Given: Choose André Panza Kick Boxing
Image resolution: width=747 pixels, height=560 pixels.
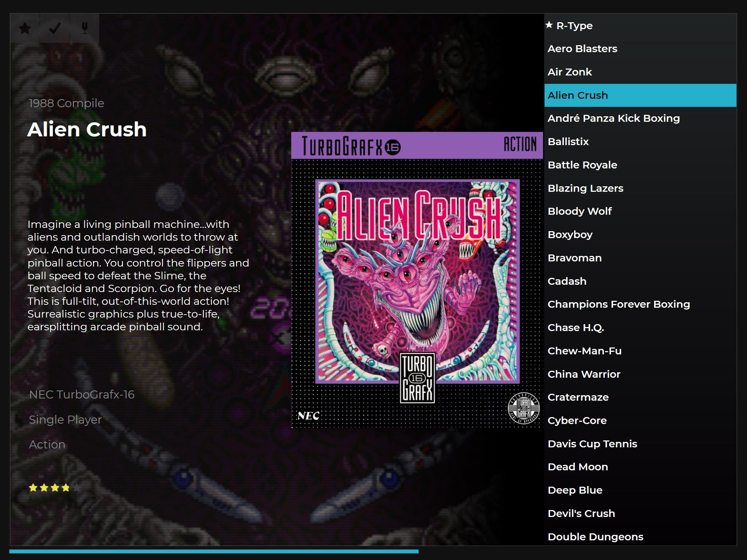Looking at the screenshot, I should pos(614,118).
